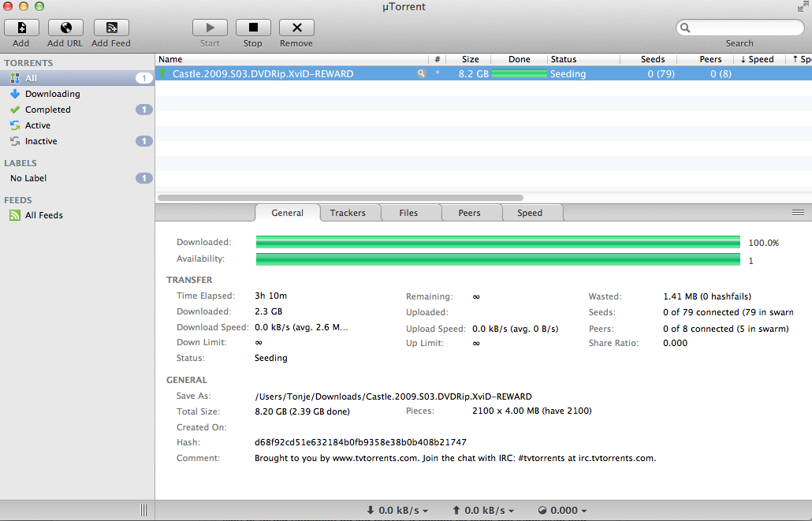812x521 pixels.
Task: Toggle fullscreen with the window arrows icon
Action: (x=803, y=6)
